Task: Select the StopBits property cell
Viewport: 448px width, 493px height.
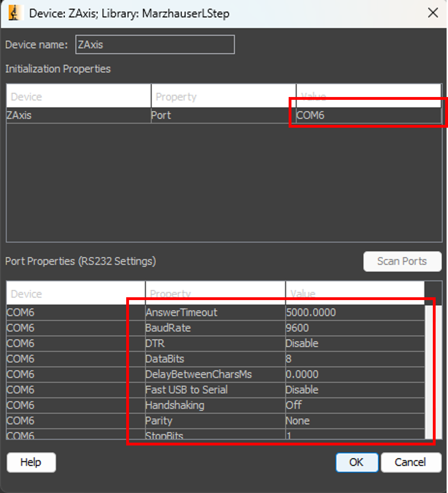Action: coord(216,434)
